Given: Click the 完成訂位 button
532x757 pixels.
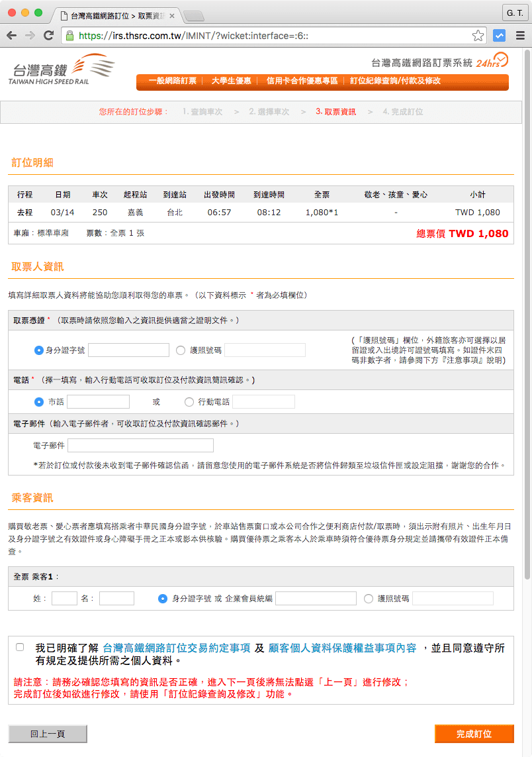Looking at the screenshot, I should [x=475, y=734].
